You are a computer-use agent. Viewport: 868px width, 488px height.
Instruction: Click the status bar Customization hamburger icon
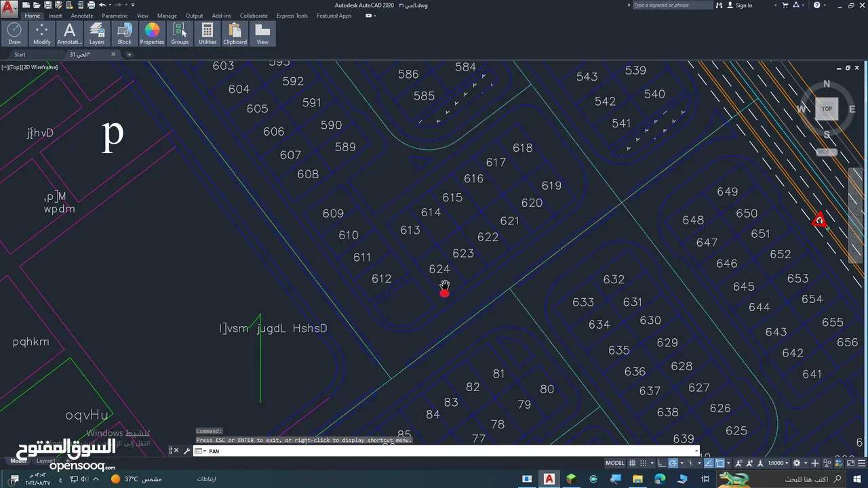(x=861, y=463)
